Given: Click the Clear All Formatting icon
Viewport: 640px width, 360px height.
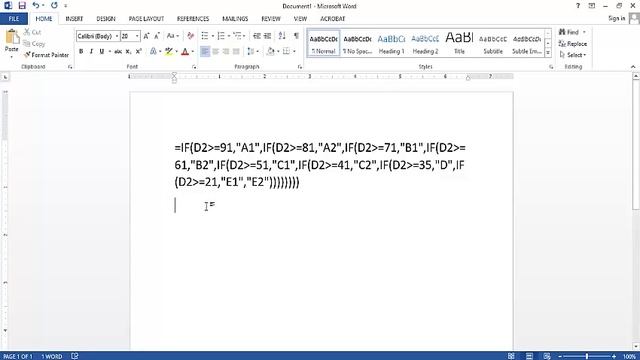Looking at the screenshot, I should (190, 36).
